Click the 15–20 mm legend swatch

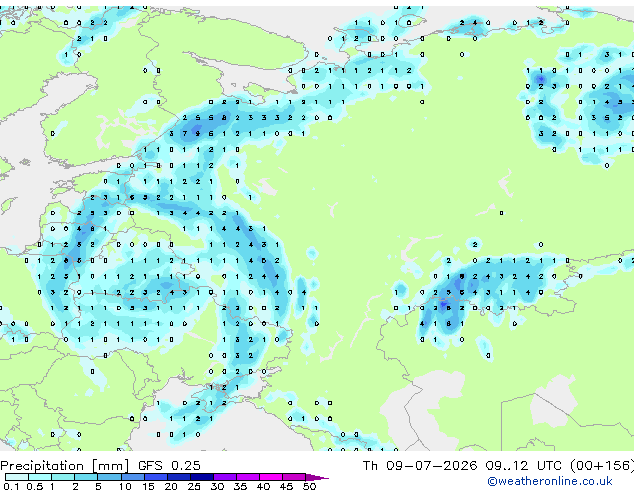[x=155, y=477]
